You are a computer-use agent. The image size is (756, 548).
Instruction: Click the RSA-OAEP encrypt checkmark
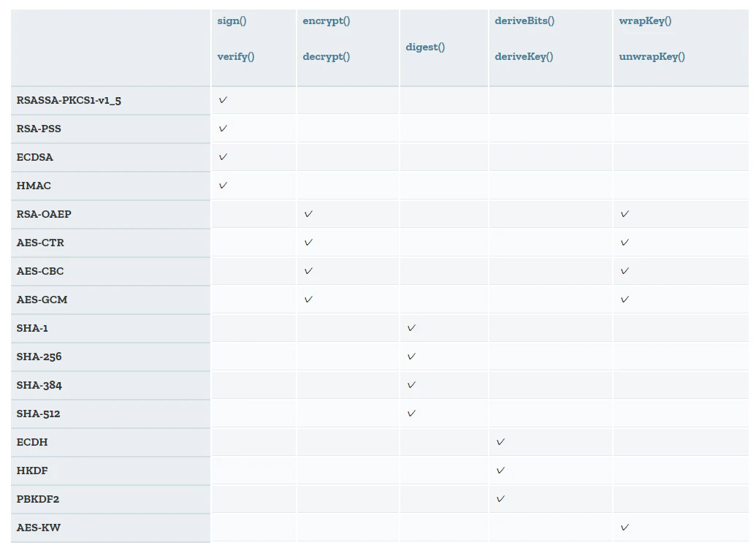pos(308,213)
